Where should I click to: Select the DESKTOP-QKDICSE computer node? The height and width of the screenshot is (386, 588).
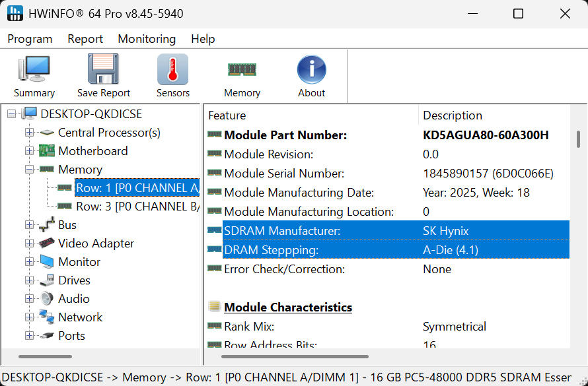[91, 114]
